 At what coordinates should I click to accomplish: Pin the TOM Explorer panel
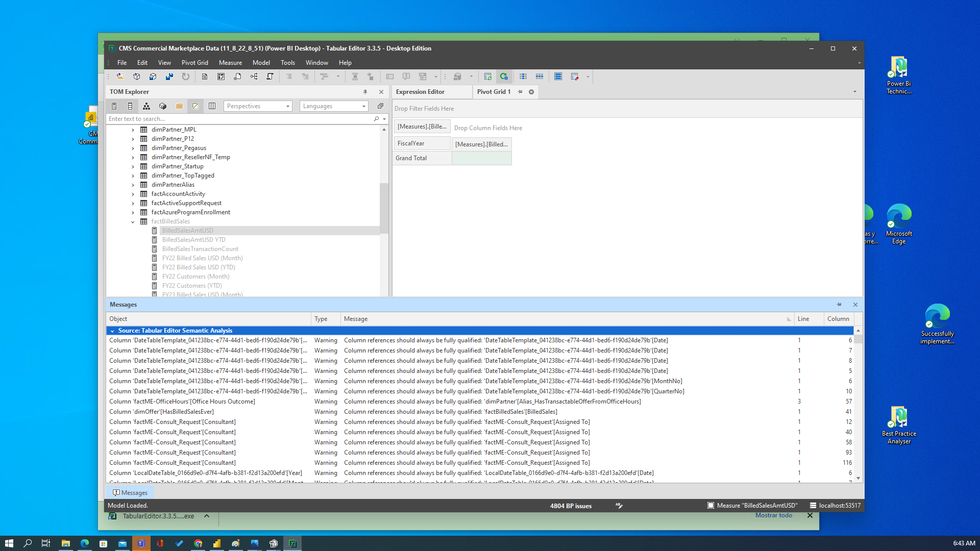364,92
